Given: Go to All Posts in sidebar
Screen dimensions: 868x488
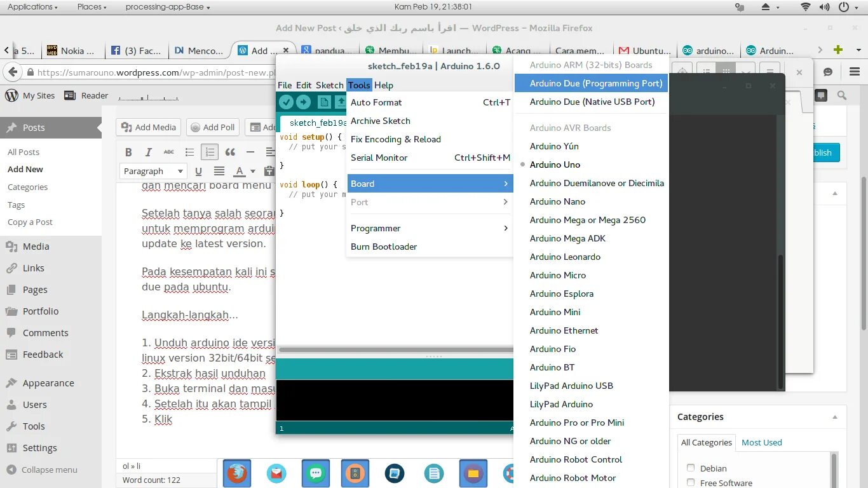Looking at the screenshot, I should [24, 152].
